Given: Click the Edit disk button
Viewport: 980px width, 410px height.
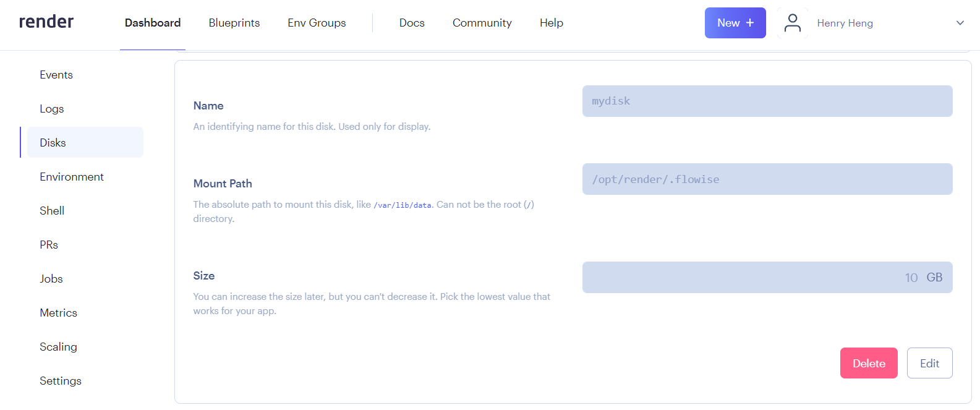Looking at the screenshot, I should pyautogui.click(x=929, y=363).
